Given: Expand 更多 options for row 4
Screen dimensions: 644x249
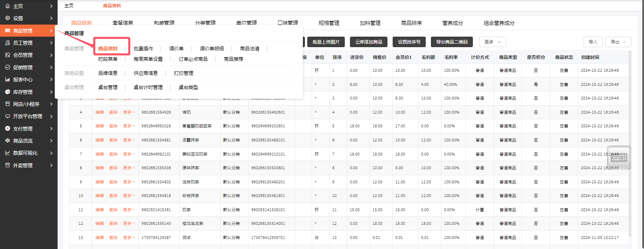Looking at the screenshot, I should [129, 112].
